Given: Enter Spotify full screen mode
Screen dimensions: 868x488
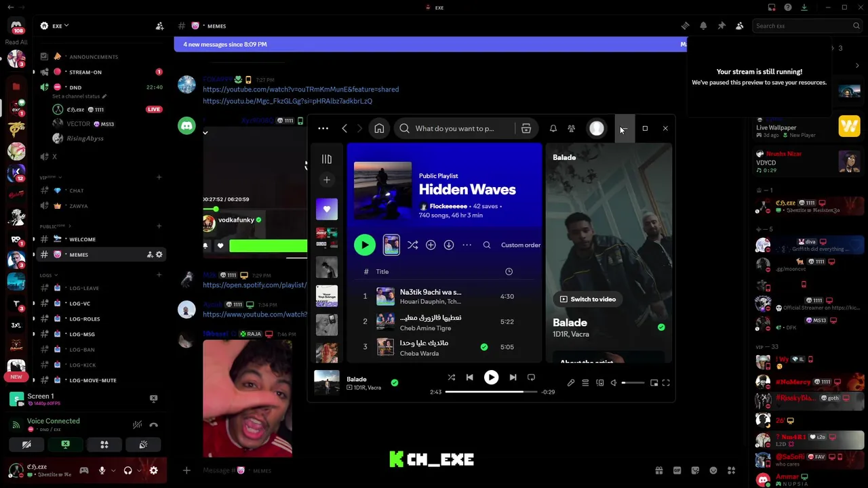Looking at the screenshot, I should pos(666,383).
